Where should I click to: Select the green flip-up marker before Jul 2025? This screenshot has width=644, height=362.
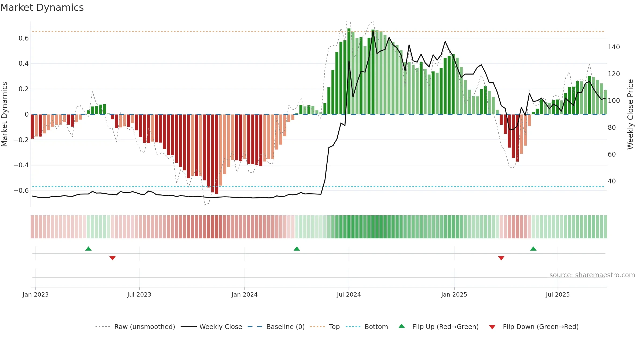(533, 249)
